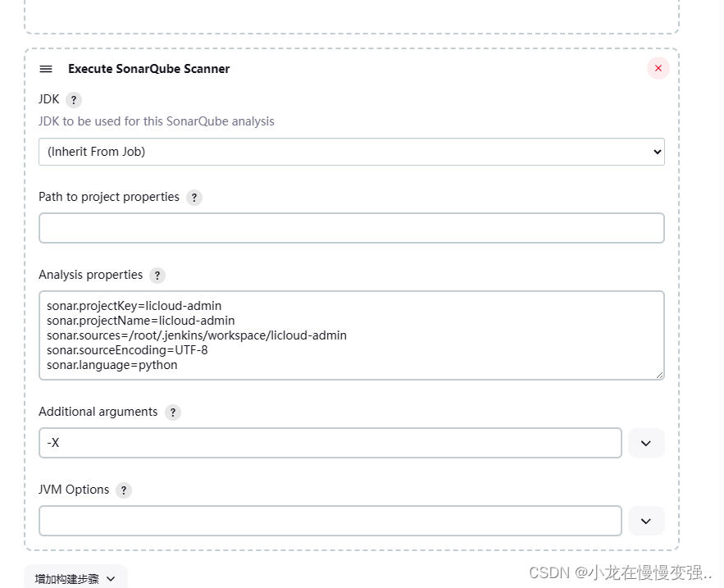Show help for Analysis properties

[x=157, y=276]
